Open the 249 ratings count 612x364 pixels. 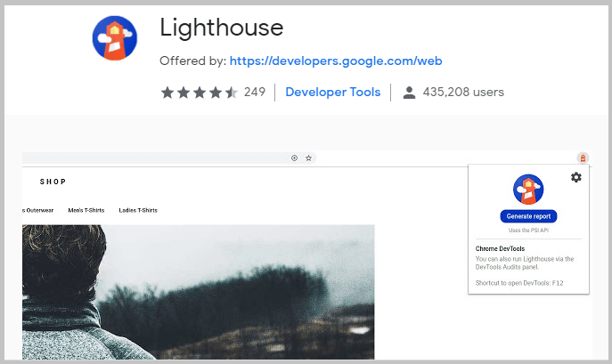coord(255,92)
